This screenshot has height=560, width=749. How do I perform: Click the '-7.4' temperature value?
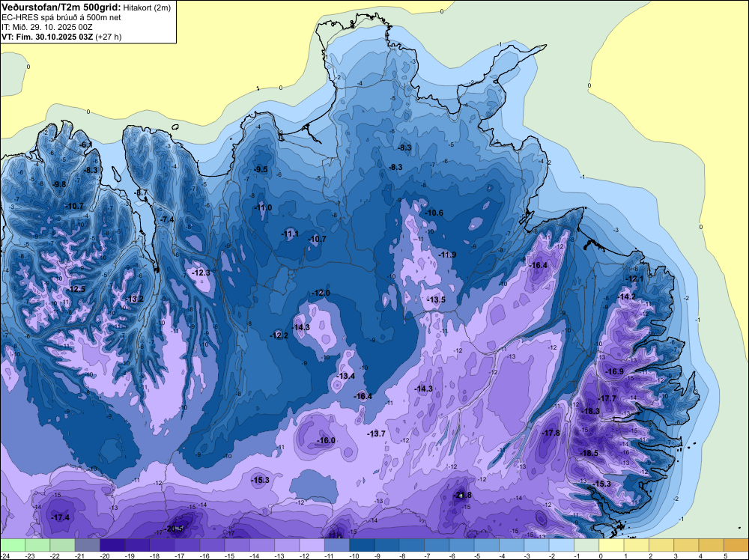(x=167, y=219)
